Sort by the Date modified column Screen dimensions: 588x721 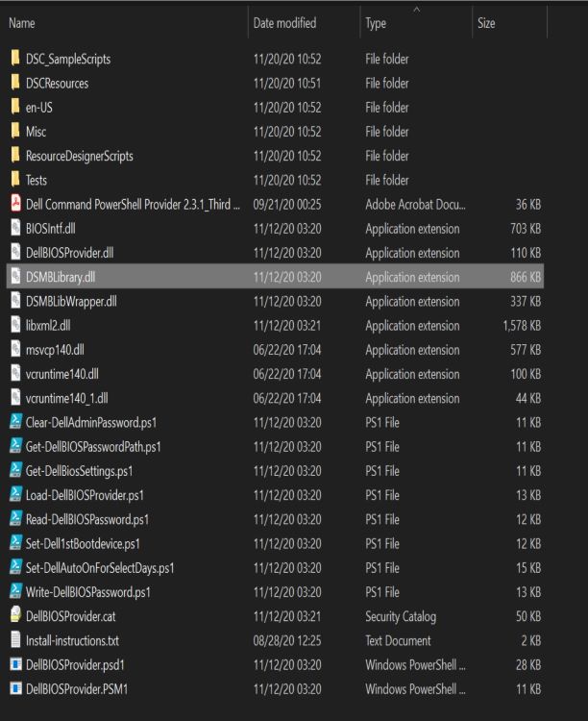click(284, 23)
